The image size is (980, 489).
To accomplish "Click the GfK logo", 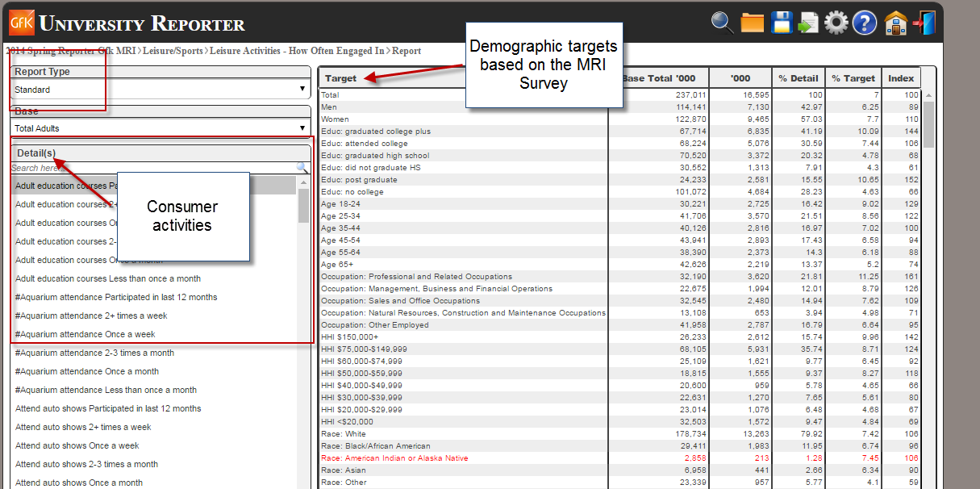I will [21, 21].
